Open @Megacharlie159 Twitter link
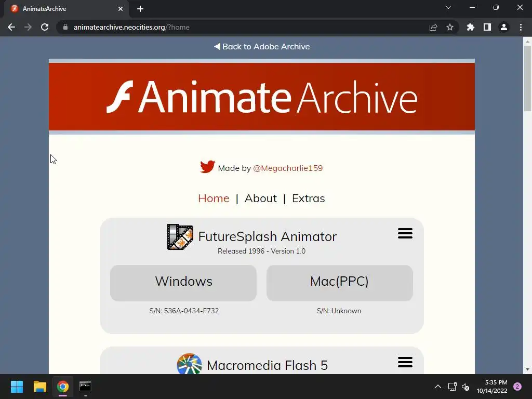Screen dimensions: 532x399 click(288, 168)
